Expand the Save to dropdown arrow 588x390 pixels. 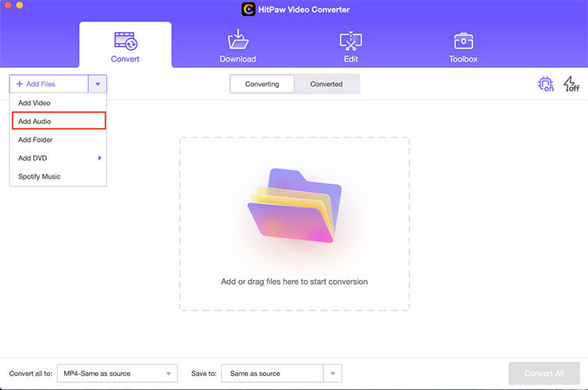coord(333,373)
